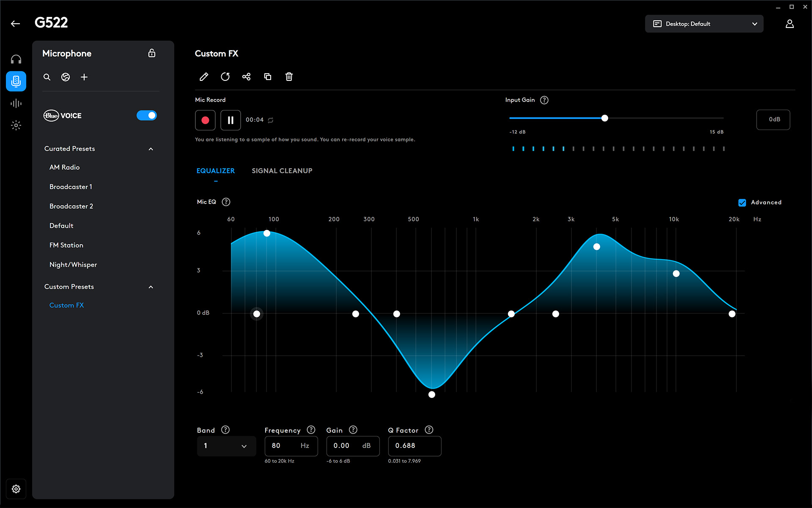The height and width of the screenshot is (508, 812).
Task: Open the Band number dropdown
Action: (226, 446)
